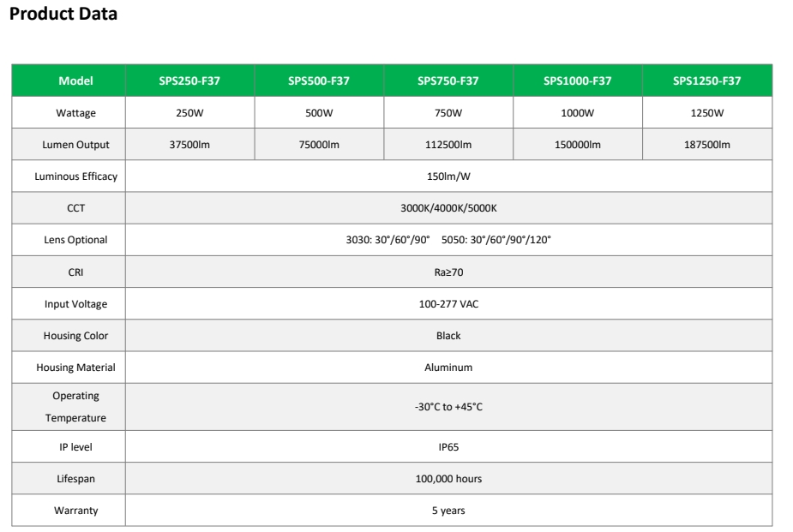Click the Aluminum housing material value
The image size is (793, 532).
point(448,368)
